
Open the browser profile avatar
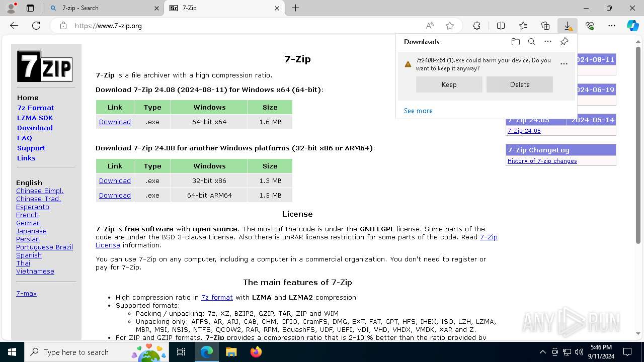(x=11, y=8)
